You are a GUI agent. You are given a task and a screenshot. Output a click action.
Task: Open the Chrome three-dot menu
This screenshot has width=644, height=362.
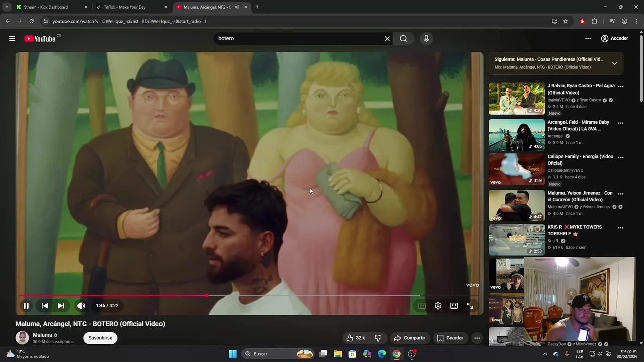(x=636, y=21)
